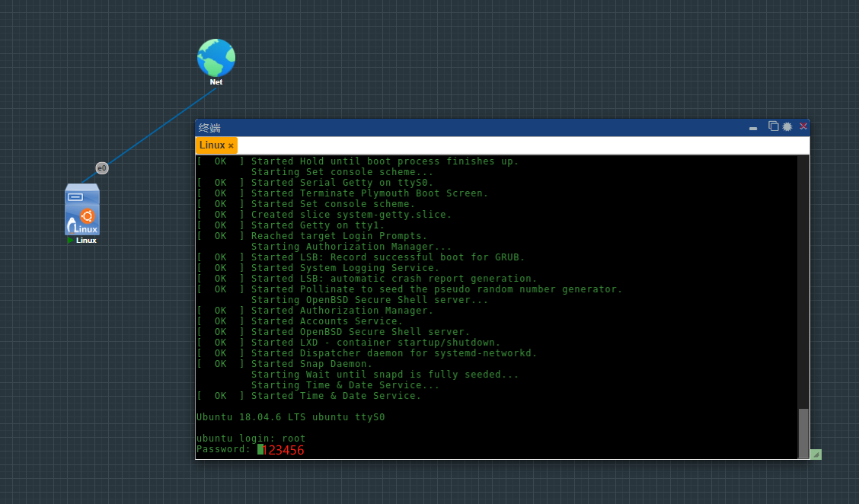Viewport: 859px width, 504px height.
Task: Click the green resize handle at the bottom-right corner
Action: pos(815,454)
